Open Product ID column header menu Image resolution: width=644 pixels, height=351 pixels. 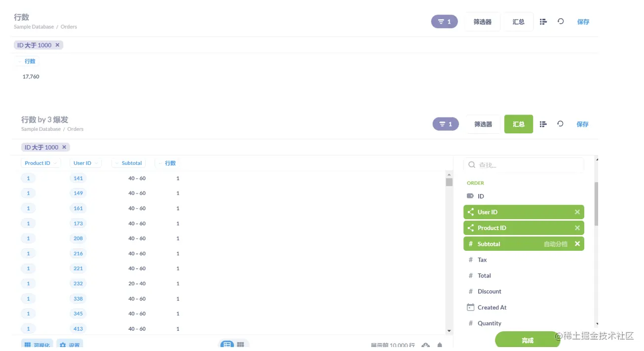coord(40,163)
